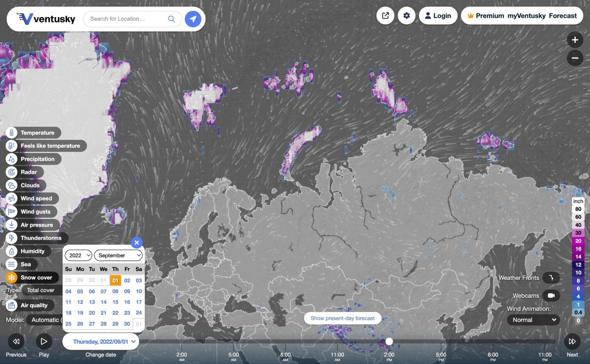Switch to the Air pressure layer

point(32,225)
